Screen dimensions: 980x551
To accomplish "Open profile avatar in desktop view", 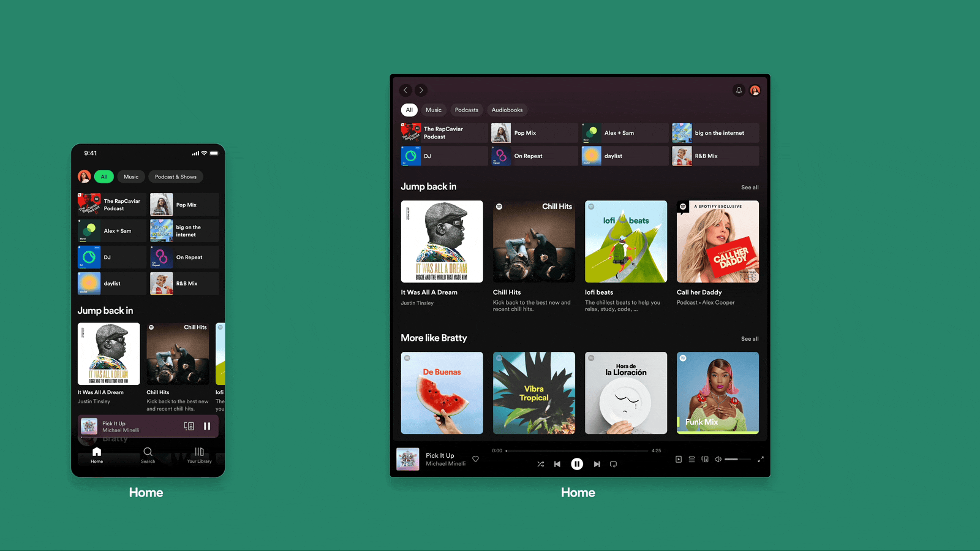I will [x=755, y=90].
